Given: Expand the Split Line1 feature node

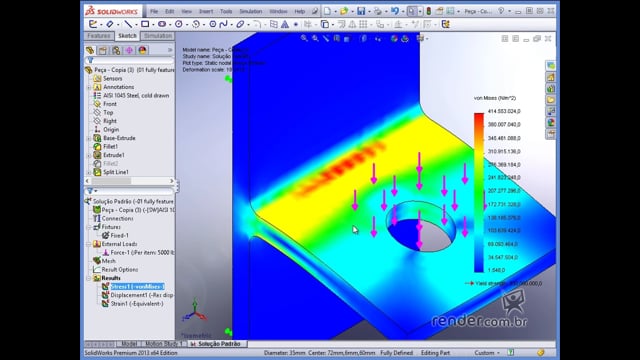Looking at the screenshot, I should [x=89, y=172].
